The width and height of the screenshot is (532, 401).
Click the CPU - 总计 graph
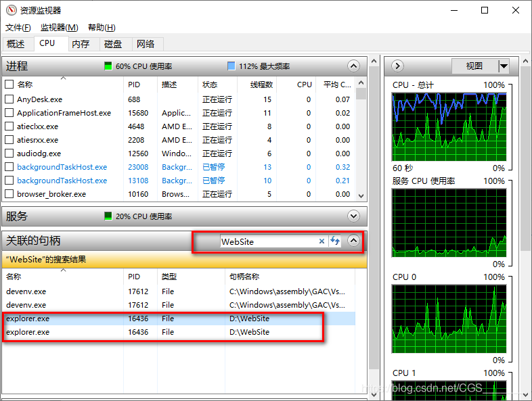click(x=449, y=126)
